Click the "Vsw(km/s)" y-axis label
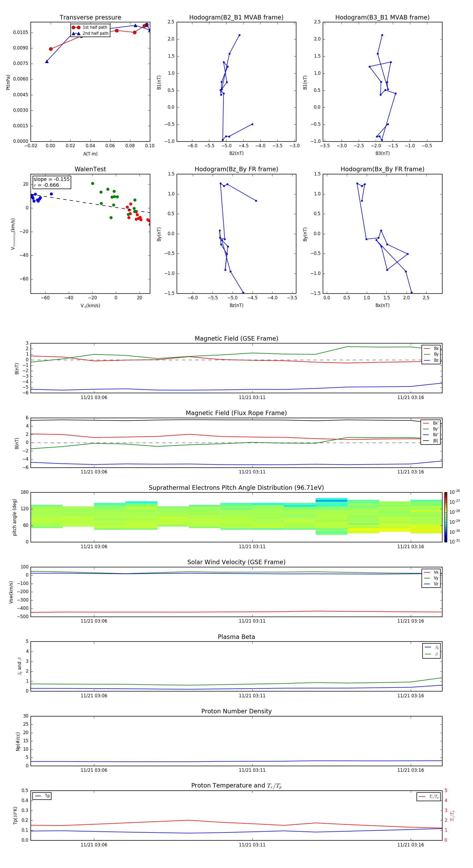This screenshot has width=473, height=868. [x=11, y=592]
